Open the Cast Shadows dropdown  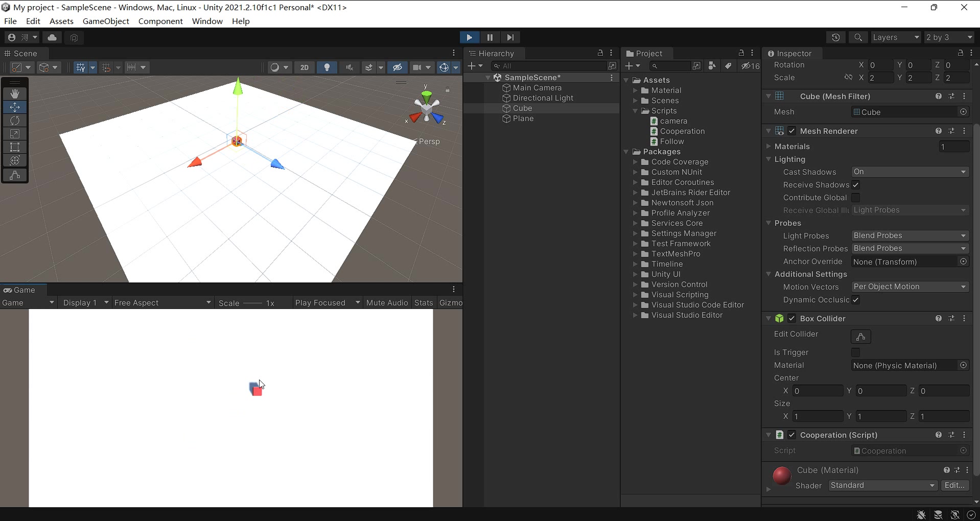[909, 172]
